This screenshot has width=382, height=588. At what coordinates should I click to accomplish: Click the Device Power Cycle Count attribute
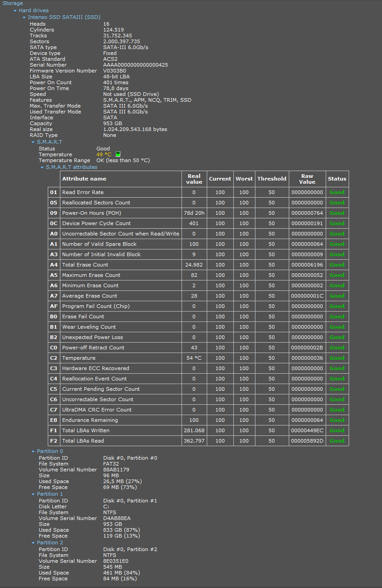coord(96,223)
